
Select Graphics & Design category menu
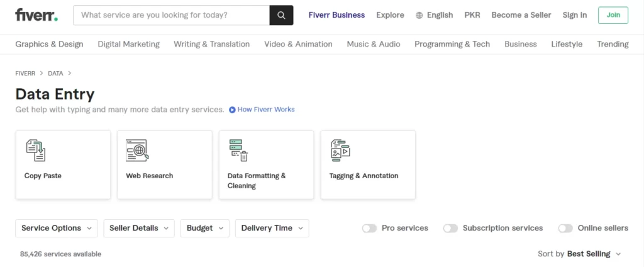point(49,44)
